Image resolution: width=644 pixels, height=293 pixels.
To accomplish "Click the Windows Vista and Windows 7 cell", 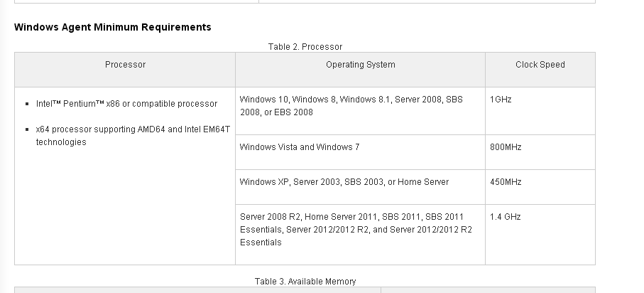I will (x=360, y=152).
